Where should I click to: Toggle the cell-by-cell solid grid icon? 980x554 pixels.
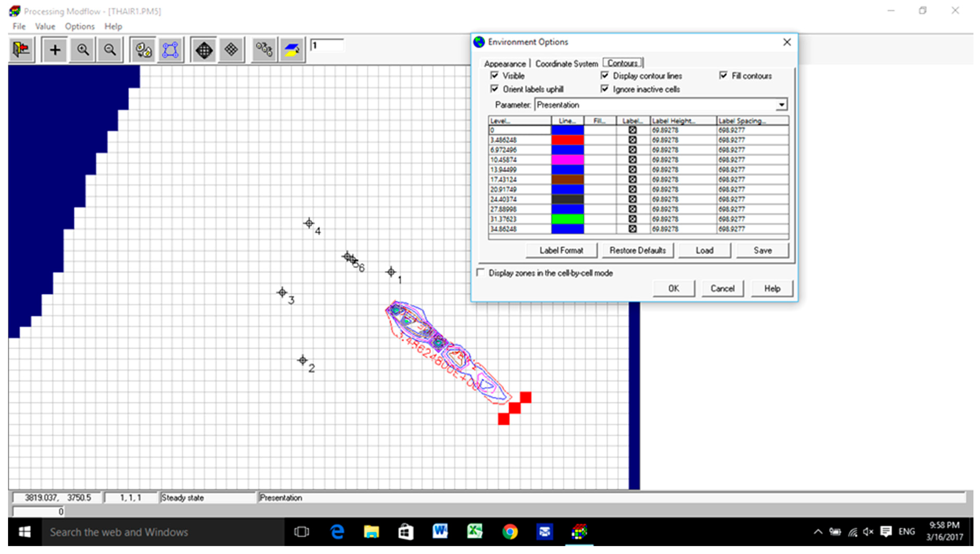point(204,50)
